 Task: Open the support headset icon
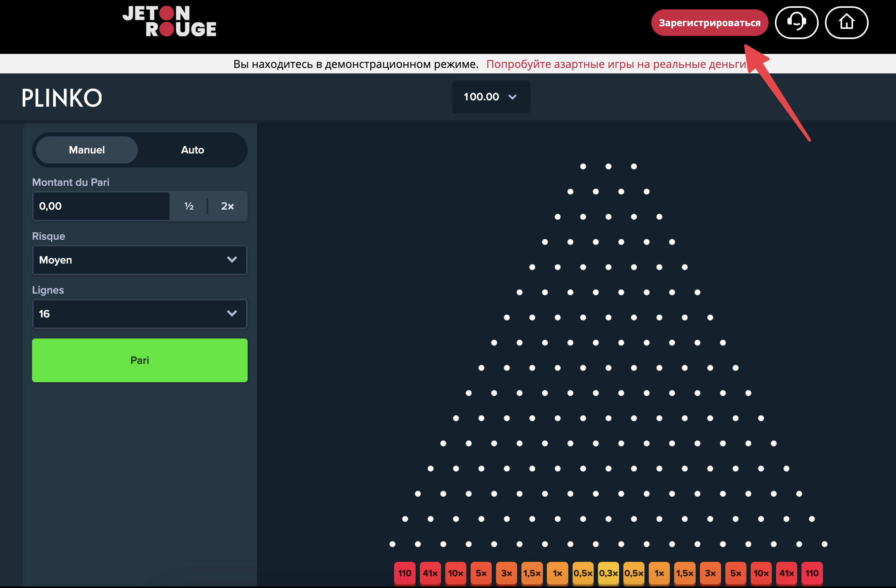(796, 23)
